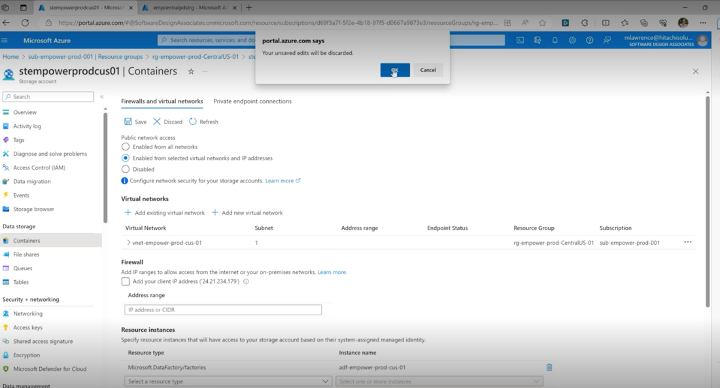The image size is (720, 388).
Task: Open notifications bell icon
Action: (x=555, y=40)
